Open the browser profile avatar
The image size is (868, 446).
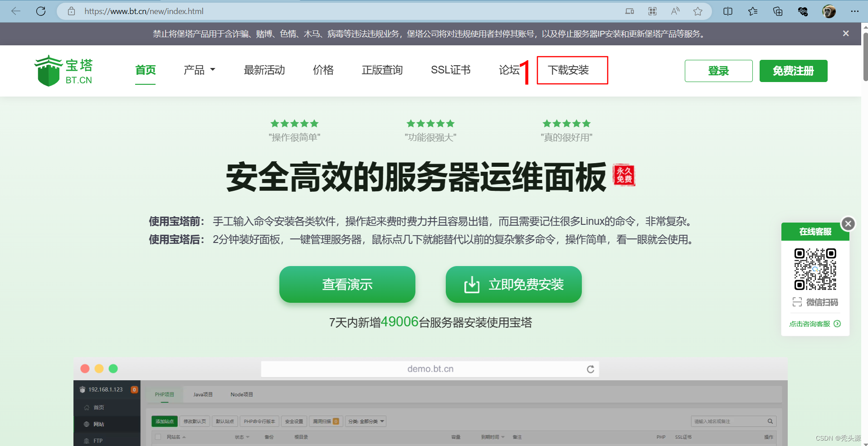[829, 11]
